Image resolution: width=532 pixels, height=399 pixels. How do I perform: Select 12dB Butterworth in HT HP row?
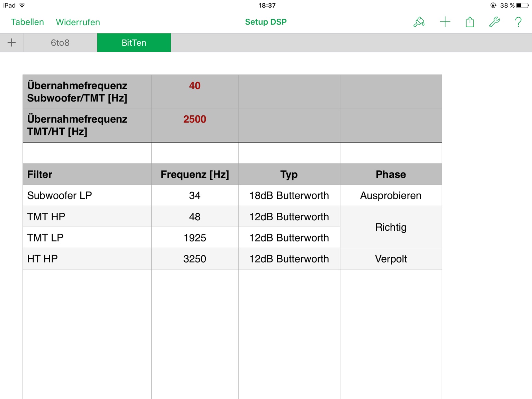[x=289, y=259]
